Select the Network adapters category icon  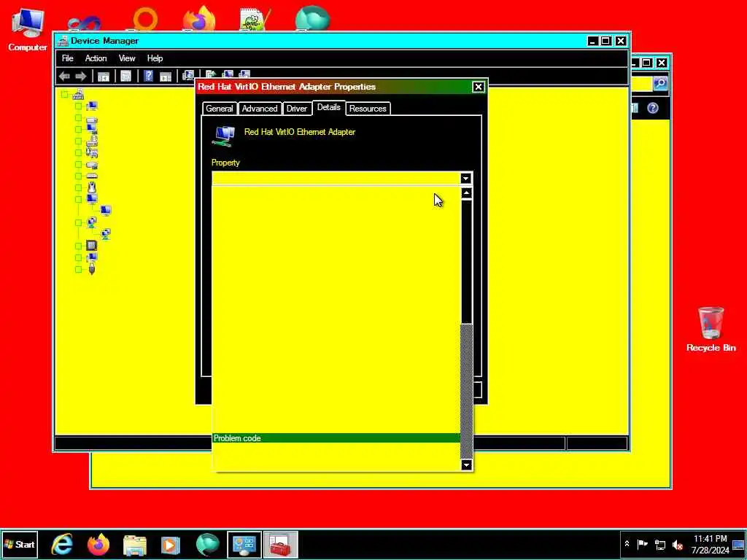92,222
